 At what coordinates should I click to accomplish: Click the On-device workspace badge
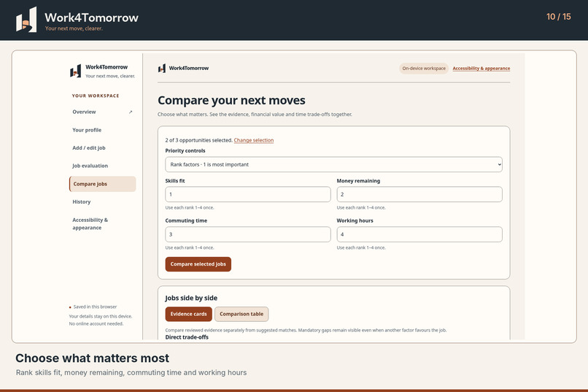[x=424, y=69]
